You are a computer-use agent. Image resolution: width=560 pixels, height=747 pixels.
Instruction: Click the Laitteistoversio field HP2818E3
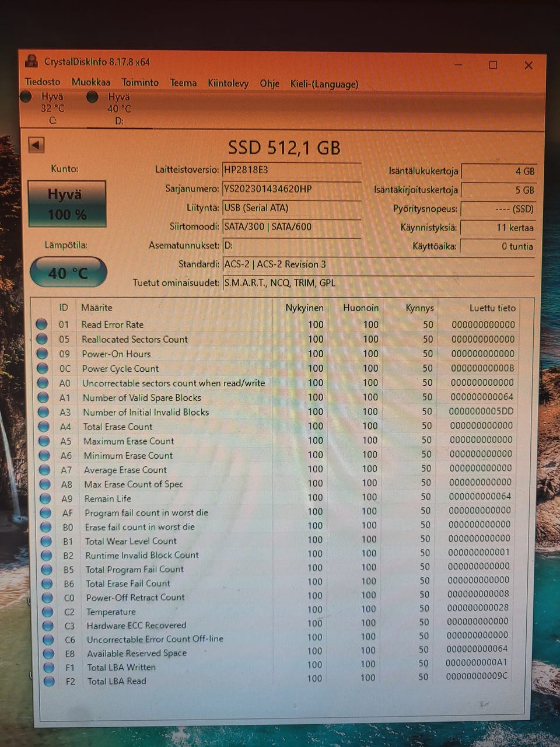[x=292, y=170]
